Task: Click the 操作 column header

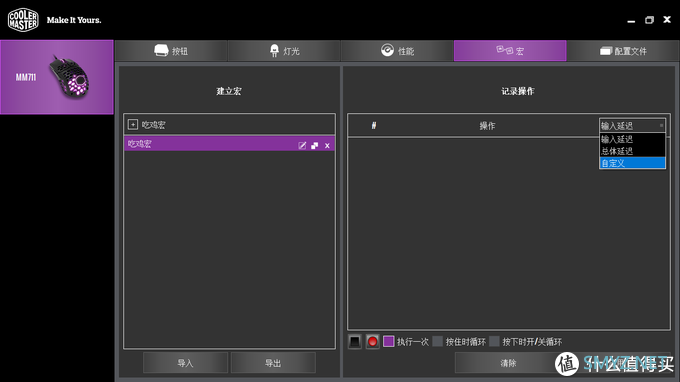Action: [487, 126]
